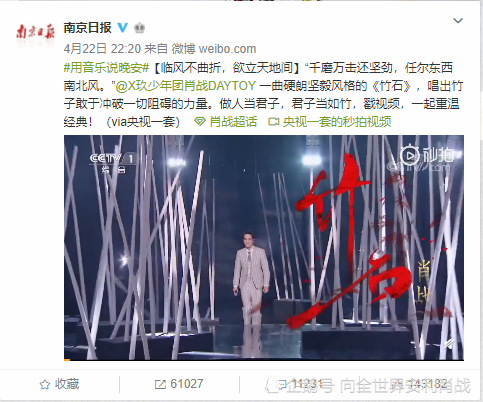This screenshot has height=402, width=483.
Task: Click the membership crown icon
Action: click(x=139, y=28)
